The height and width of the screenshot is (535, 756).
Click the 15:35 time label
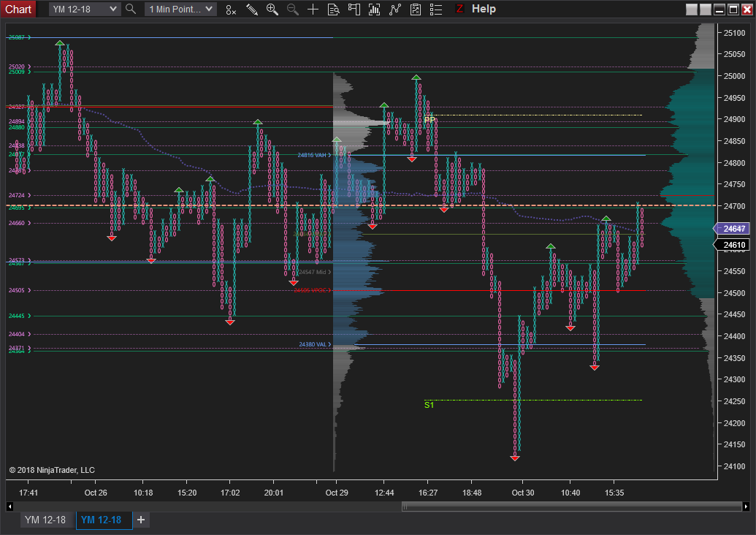pyautogui.click(x=614, y=493)
